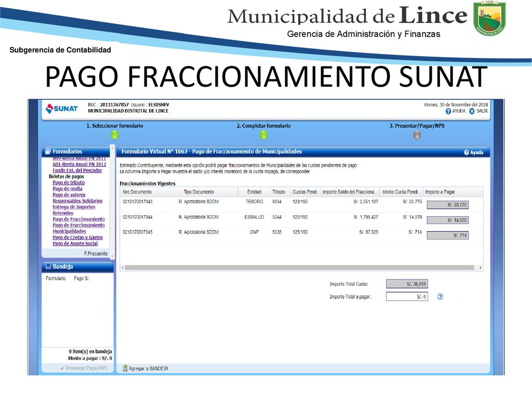Click the S/. 14,570 Importe a Pagar field
This screenshot has width=532, height=399.
tap(447, 220)
